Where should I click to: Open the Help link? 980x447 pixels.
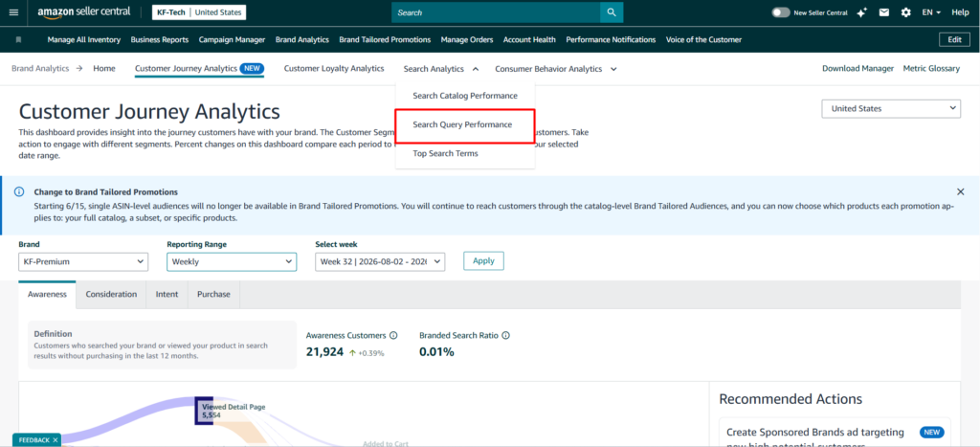click(960, 12)
